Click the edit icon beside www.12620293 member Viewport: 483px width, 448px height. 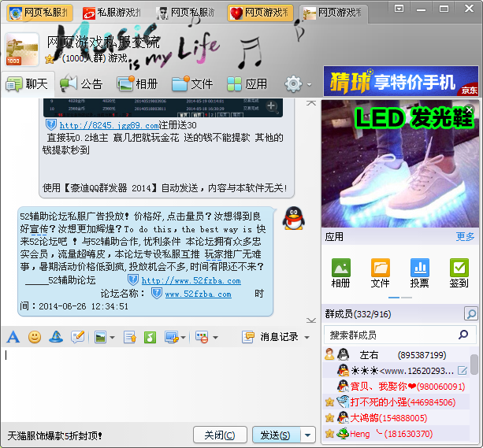[x=463, y=370]
